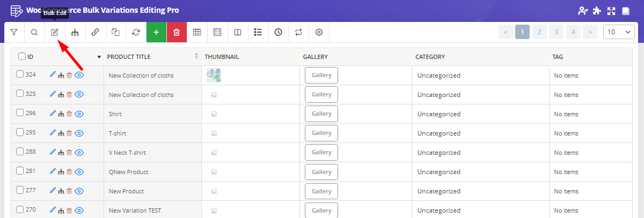
Task: Click the red delete trash toolbar button
Action: (177, 32)
